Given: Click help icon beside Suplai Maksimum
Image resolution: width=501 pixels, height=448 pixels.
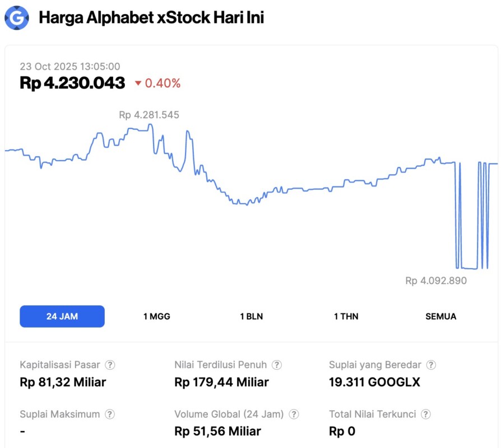Looking at the screenshot, I should coord(110,414).
